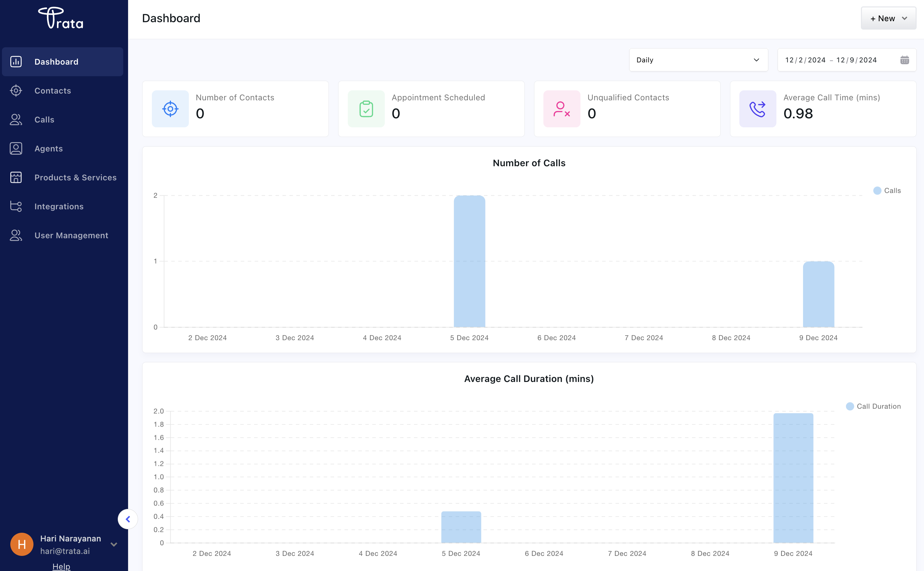This screenshot has width=924, height=571.
Task: Click the phone icon on Average Call Time
Action: (757, 109)
